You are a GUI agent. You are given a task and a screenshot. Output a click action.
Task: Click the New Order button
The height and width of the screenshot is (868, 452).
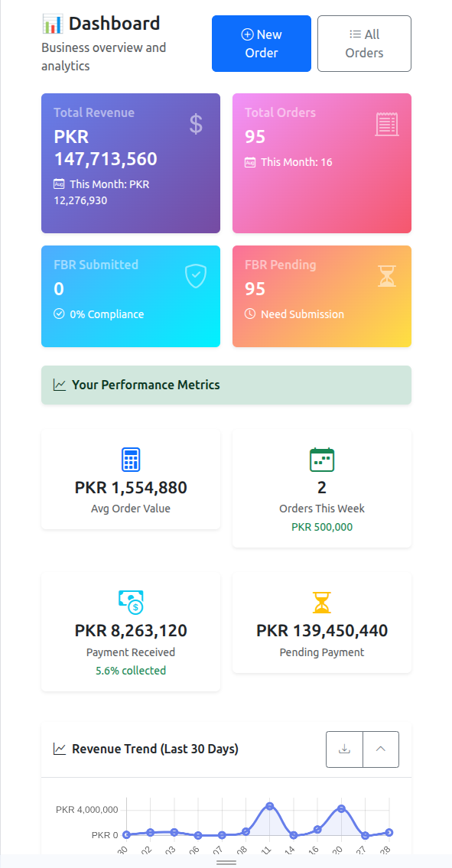[262, 44]
